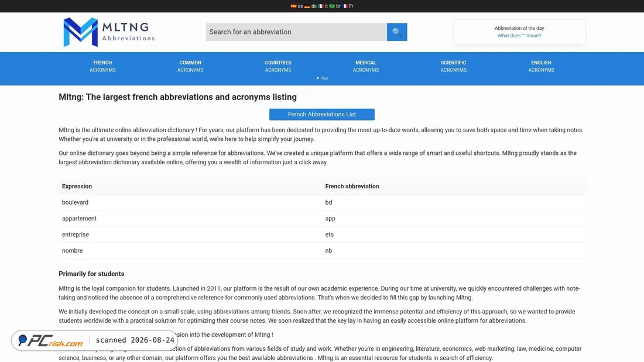
Task: Switch to Brazilian Portuguese with the br flag
Action: click(335, 6)
